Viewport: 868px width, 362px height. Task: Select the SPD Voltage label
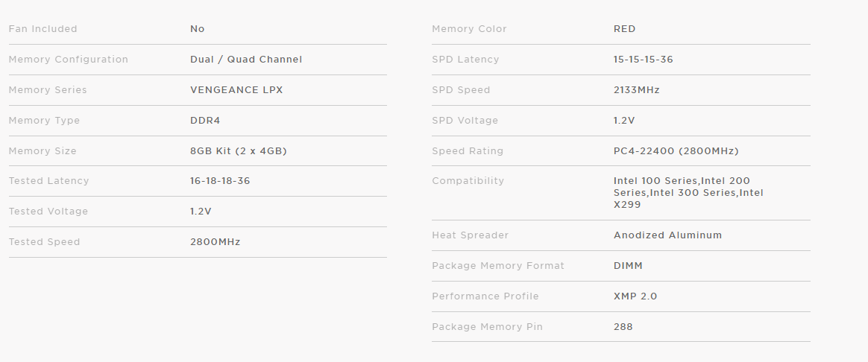pos(465,121)
